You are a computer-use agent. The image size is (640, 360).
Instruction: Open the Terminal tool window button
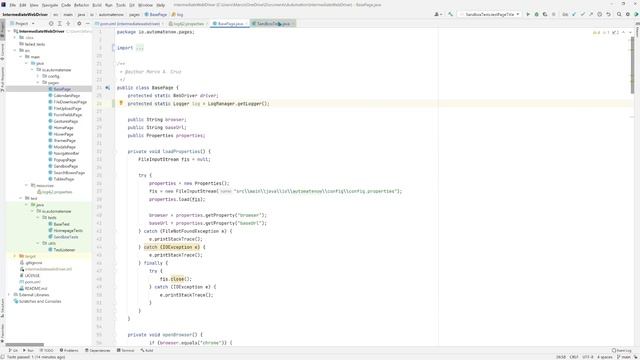click(x=126, y=350)
